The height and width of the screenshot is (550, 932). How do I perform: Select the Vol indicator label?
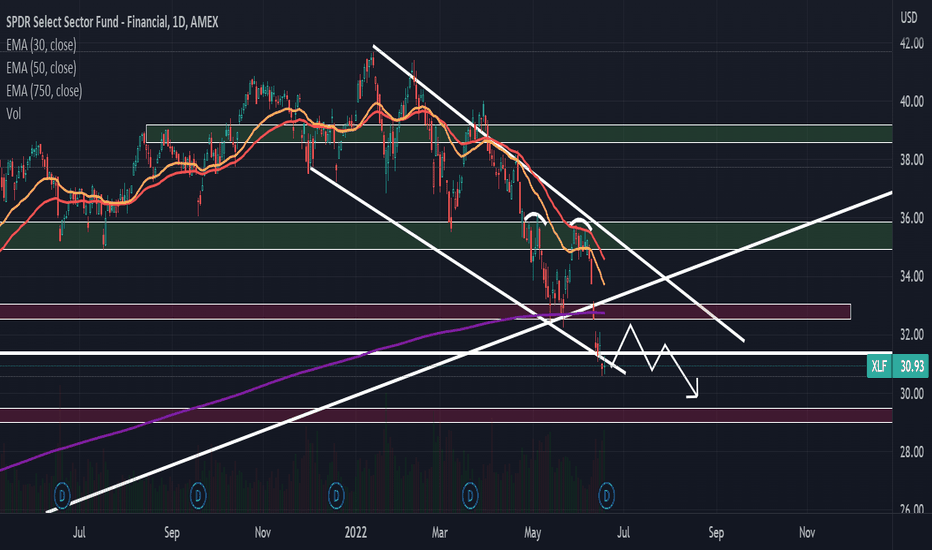(x=14, y=114)
